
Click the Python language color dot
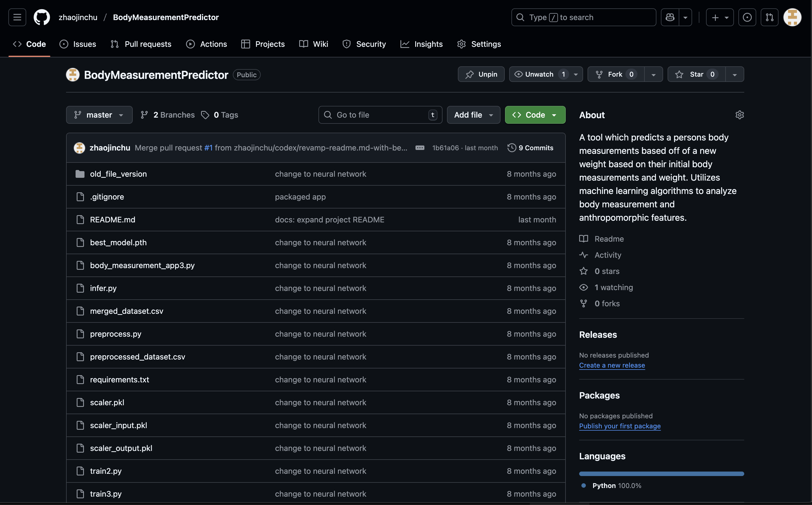point(583,485)
